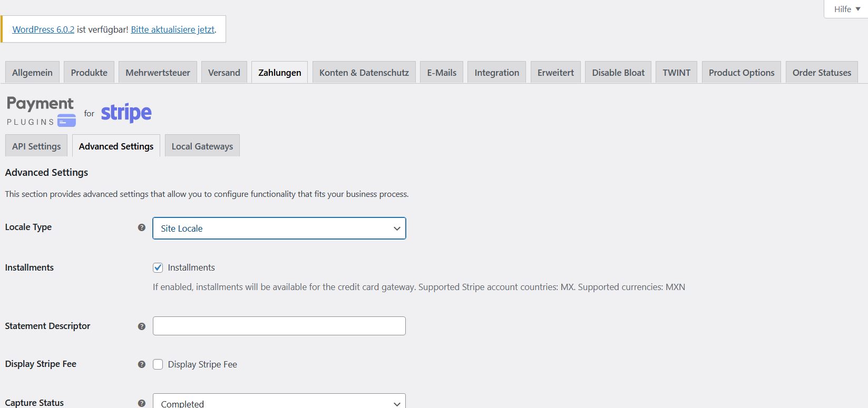Go to the Versand tab
This screenshot has height=408, width=868.
point(224,72)
